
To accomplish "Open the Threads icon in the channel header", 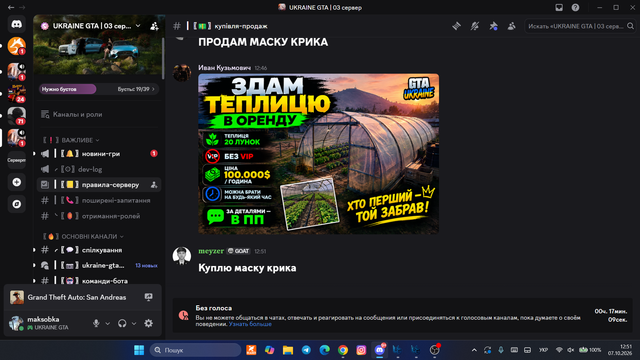I will click(x=456, y=26).
